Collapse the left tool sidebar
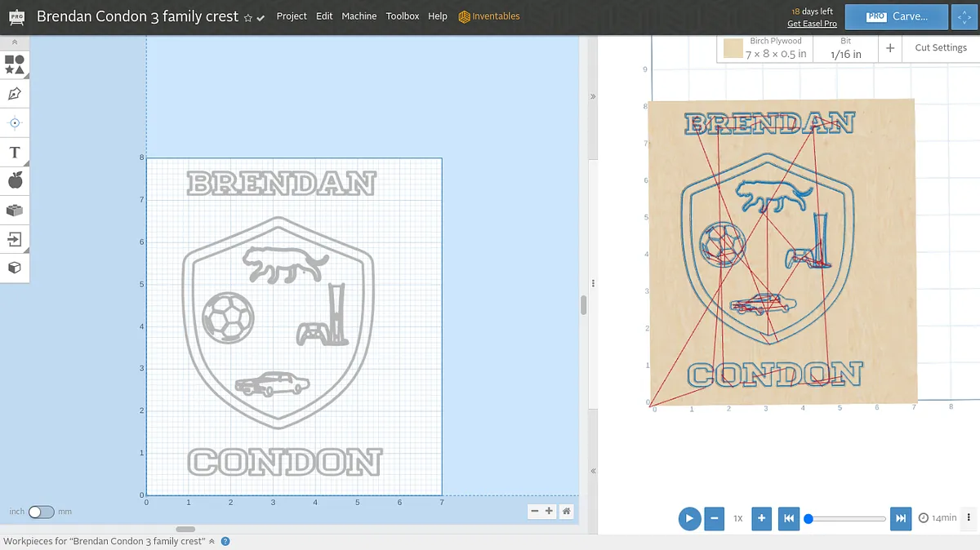 15,42
